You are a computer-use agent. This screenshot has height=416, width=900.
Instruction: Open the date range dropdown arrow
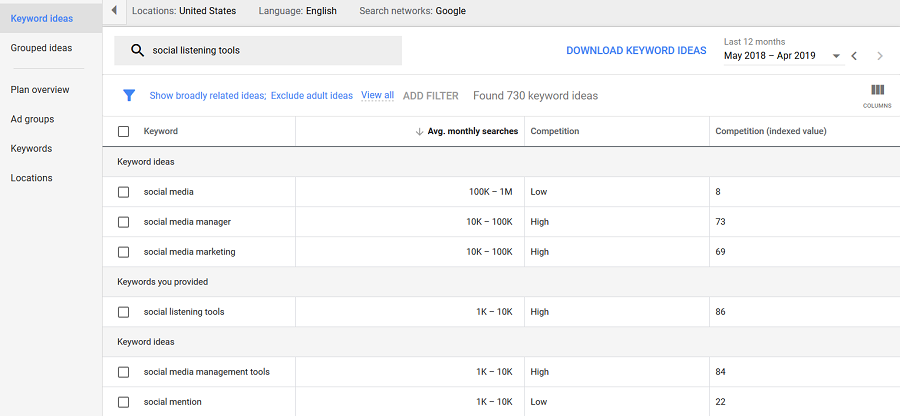click(x=836, y=56)
